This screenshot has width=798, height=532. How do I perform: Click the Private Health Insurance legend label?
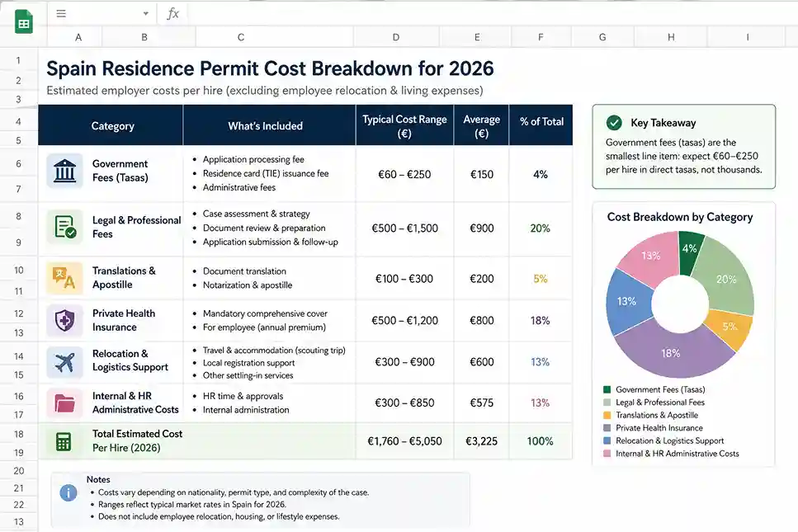coord(659,428)
